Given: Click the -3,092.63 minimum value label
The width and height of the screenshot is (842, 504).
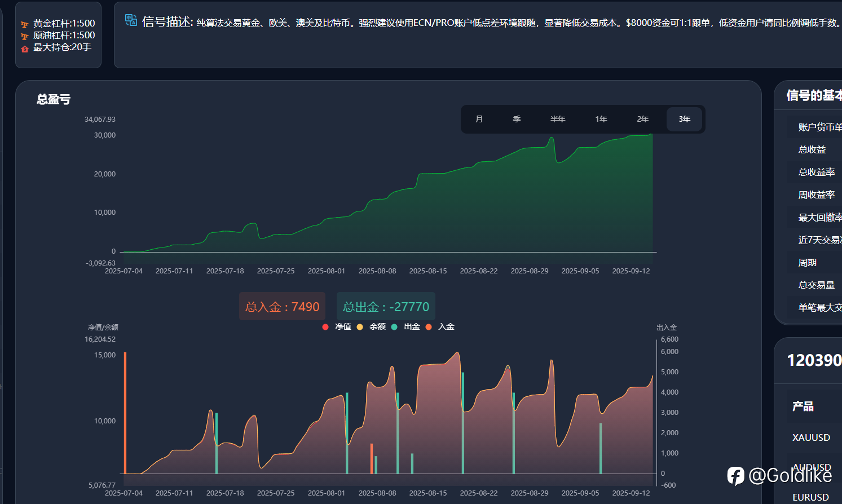Looking at the screenshot, I should [100, 263].
